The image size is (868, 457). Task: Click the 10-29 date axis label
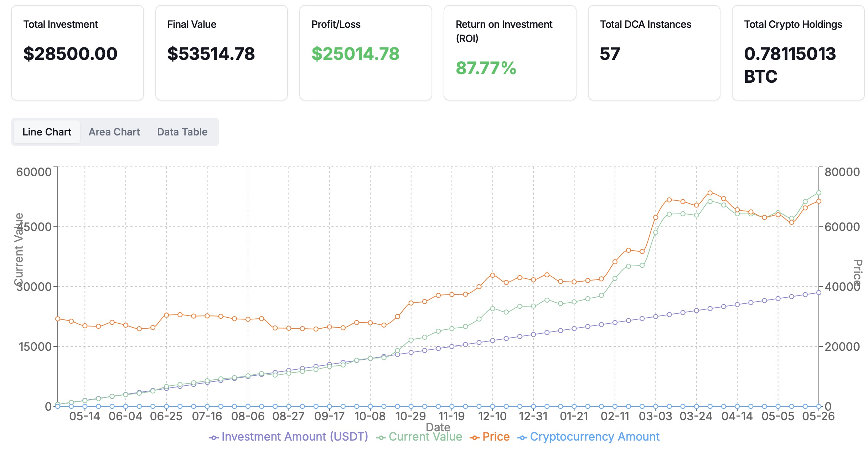pyautogui.click(x=410, y=416)
